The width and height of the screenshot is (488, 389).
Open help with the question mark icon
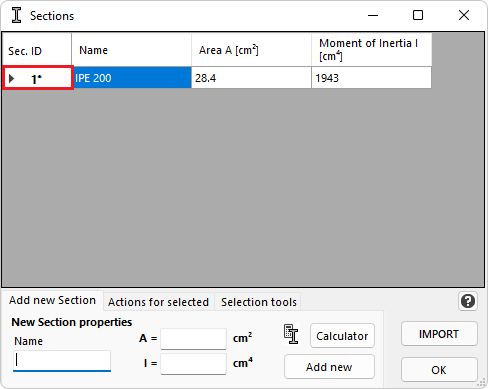468,301
